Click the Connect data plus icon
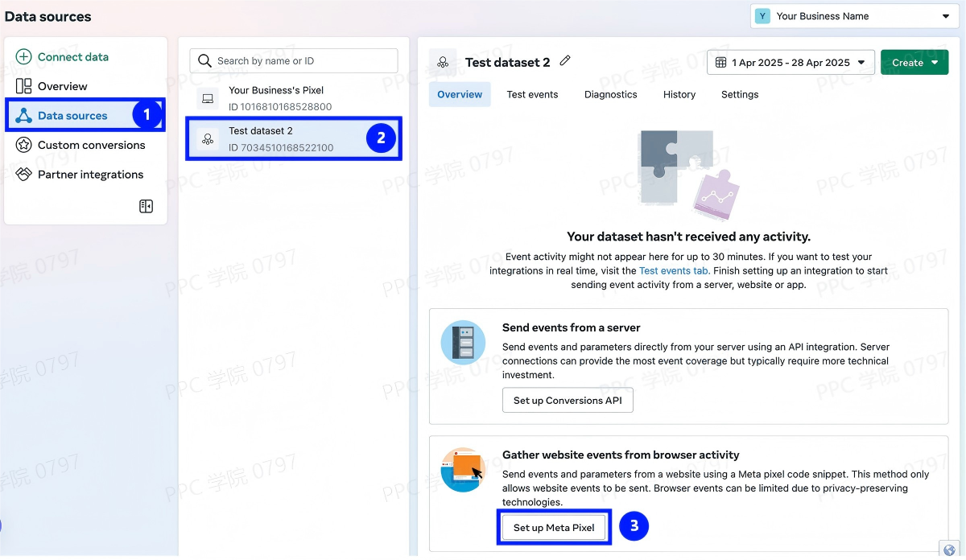The height and width of the screenshot is (560, 966). [24, 57]
